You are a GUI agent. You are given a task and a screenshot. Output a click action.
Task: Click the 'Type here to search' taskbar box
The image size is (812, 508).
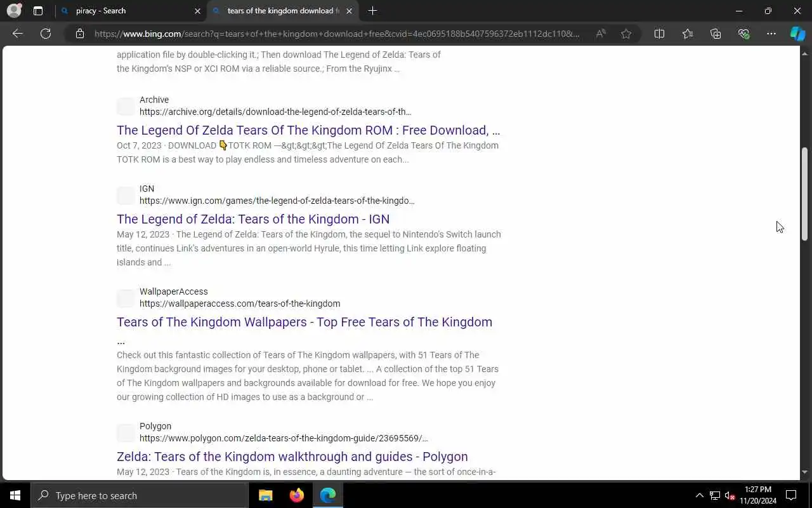pos(140,495)
